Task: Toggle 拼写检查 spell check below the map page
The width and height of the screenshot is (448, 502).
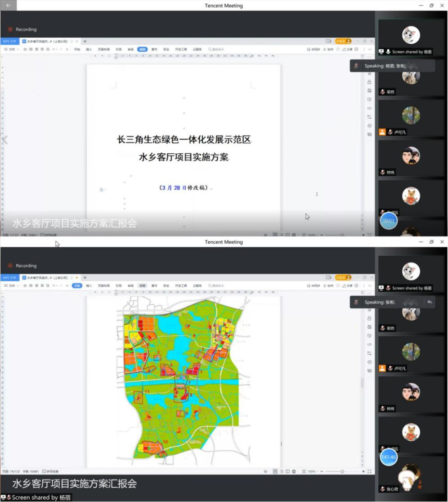Action: (x=50, y=471)
